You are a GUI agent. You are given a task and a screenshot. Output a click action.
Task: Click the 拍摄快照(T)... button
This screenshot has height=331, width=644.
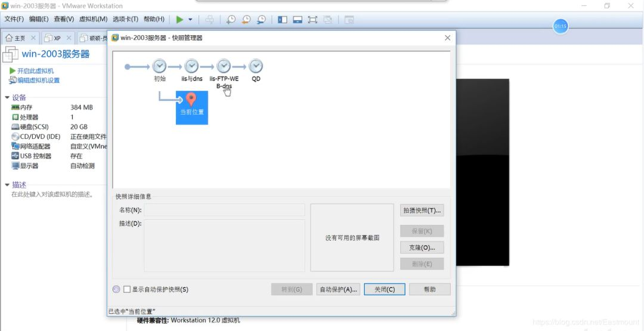pyautogui.click(x=422, y=211)
